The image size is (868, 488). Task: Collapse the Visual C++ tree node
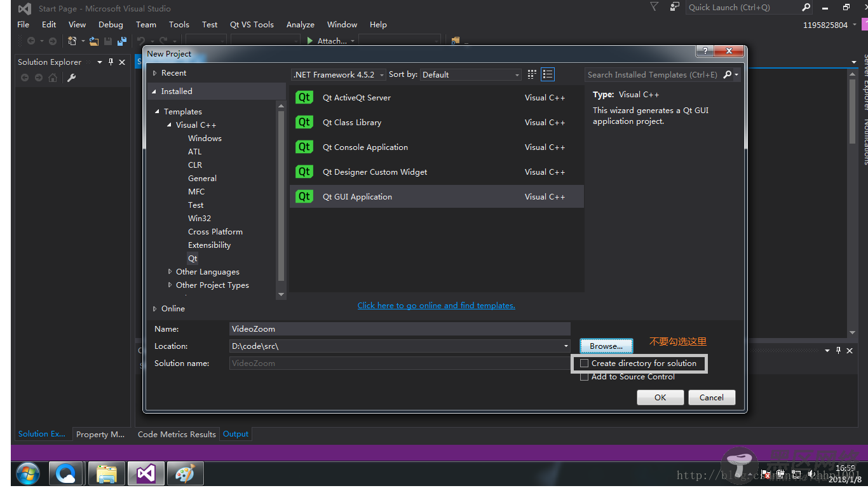point(170,125)
